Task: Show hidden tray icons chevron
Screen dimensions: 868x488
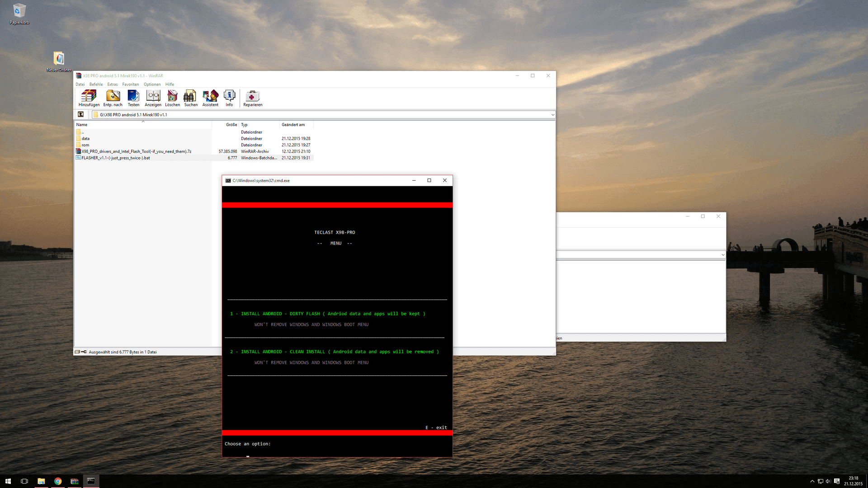Action: pos(812,481)
